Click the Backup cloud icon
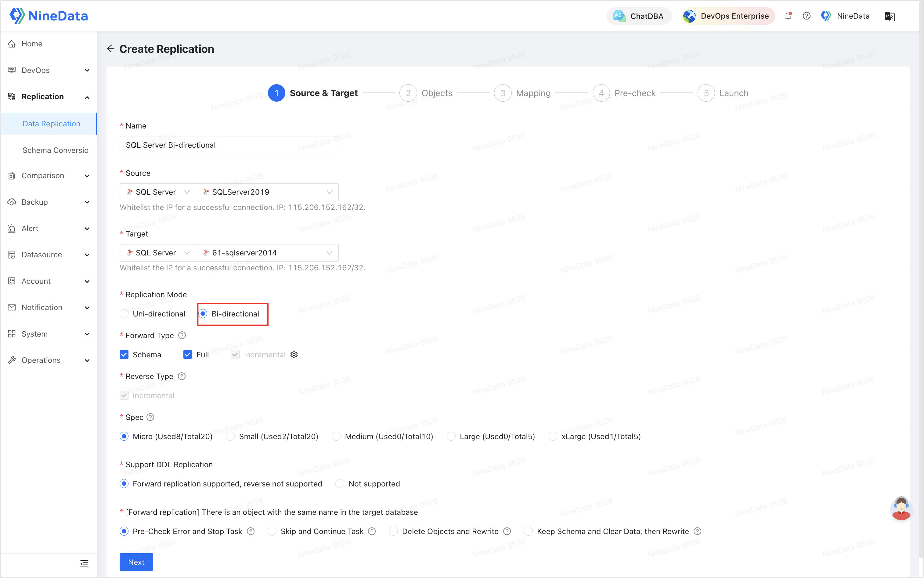The height and width of the screenshot is (578, 924). click(x=12, y=202)
